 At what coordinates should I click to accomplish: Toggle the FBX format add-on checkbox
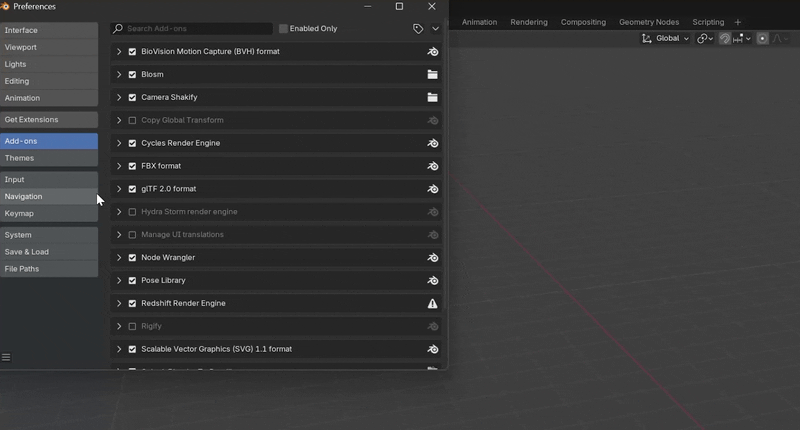coord(132,166)
